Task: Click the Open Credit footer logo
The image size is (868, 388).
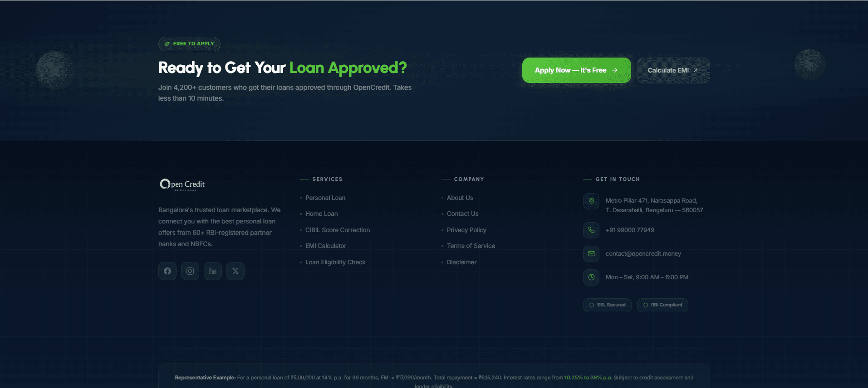Action: [x=182, y=184]
